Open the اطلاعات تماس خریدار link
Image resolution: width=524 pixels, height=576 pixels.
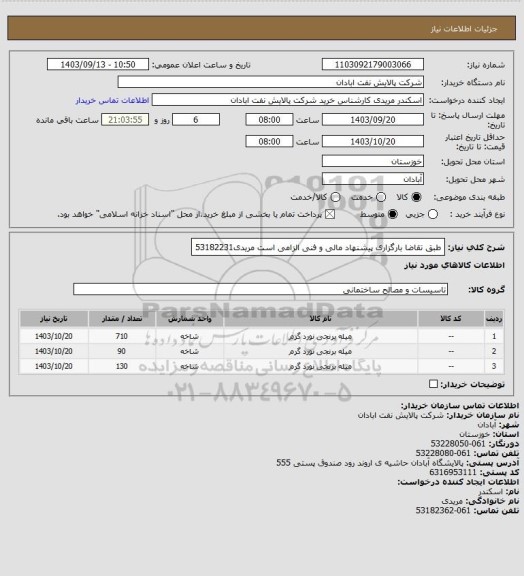click(112, 100)
